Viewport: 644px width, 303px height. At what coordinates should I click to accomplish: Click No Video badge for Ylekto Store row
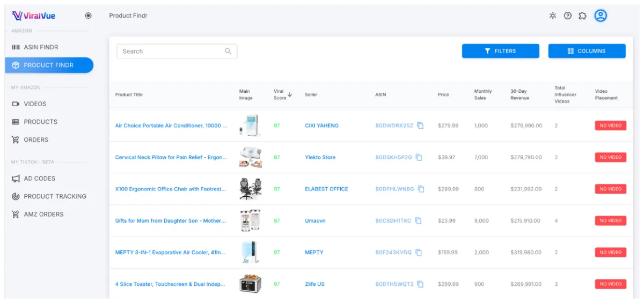click(x=611, y=157)
